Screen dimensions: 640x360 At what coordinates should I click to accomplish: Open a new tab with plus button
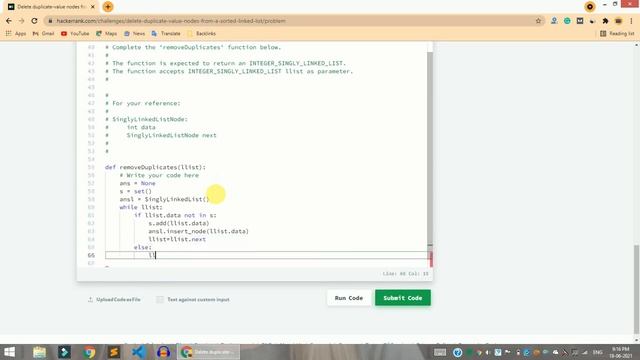(x=108, y=7)
